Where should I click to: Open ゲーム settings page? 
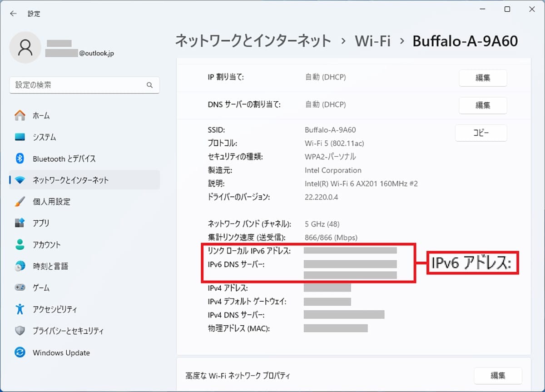(84, 288)
